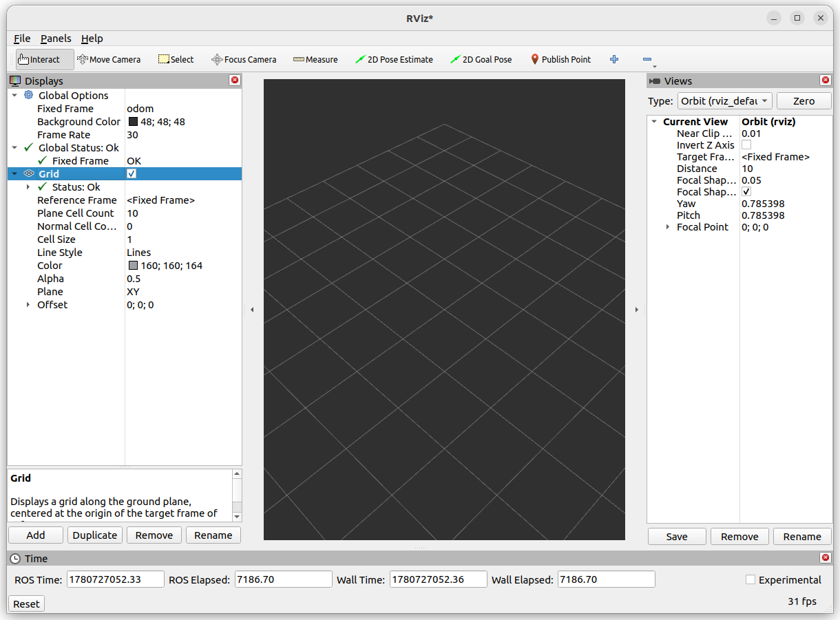Click the Background Color swatch
The width and height of the screenshot is (840, 620).
point(134,122)
